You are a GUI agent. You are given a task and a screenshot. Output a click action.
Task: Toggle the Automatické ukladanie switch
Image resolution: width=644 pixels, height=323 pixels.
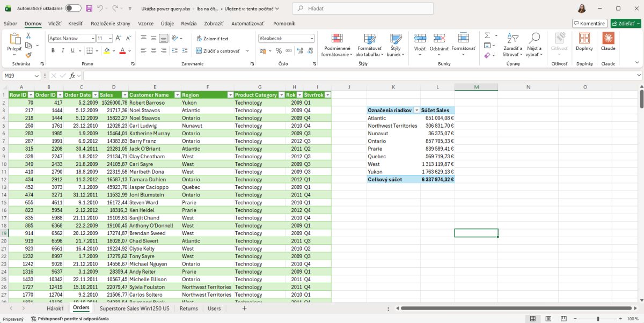[x=73, y=9]
